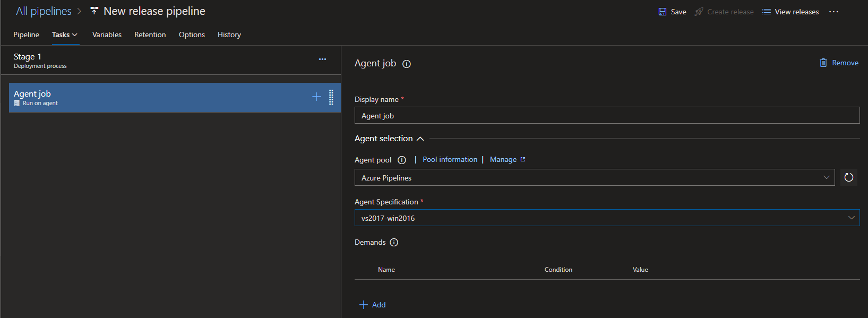Click the Remove trash icon

[823, 63]
